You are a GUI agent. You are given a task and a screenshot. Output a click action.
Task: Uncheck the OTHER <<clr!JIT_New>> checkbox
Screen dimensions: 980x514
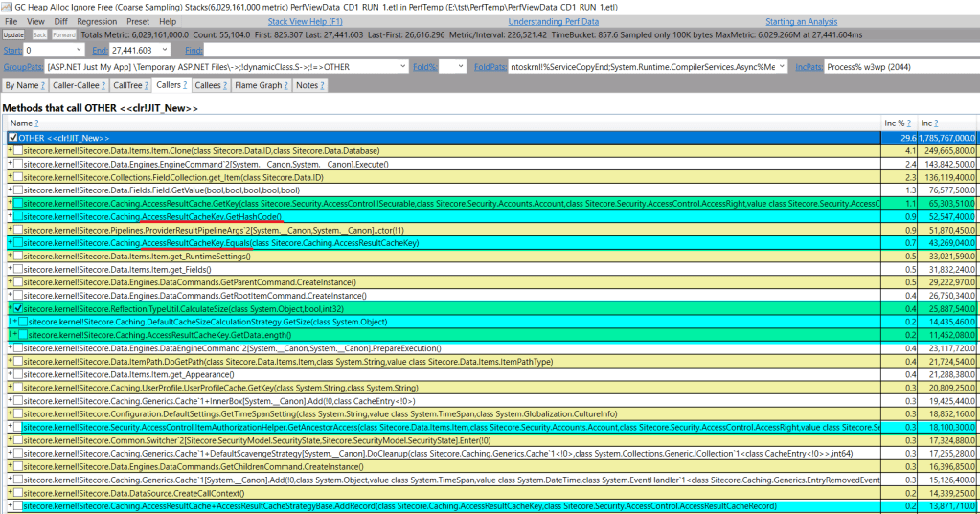point(12,138)
